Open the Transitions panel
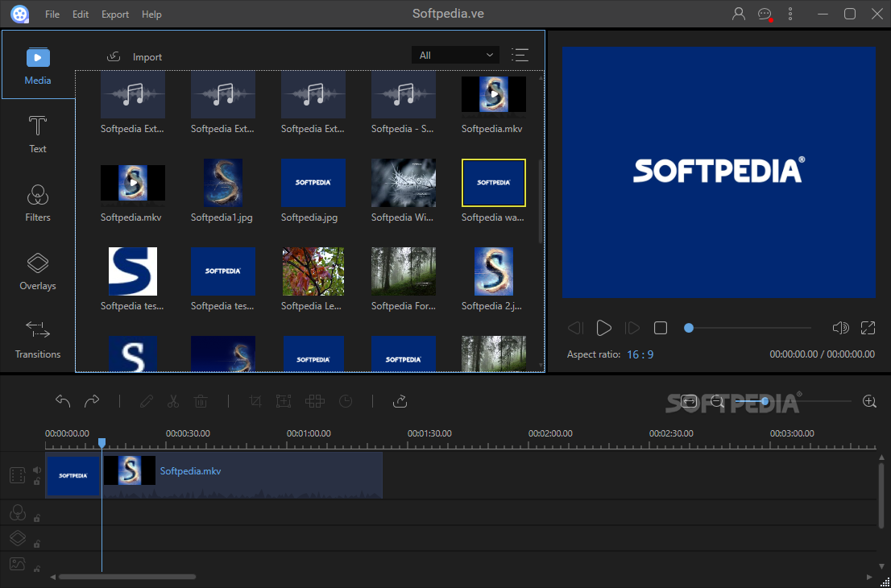 tap(38, 339)
